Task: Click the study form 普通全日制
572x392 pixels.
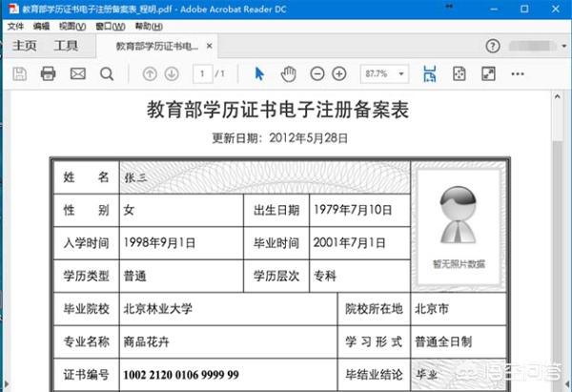Action: (x=443, y=341)
